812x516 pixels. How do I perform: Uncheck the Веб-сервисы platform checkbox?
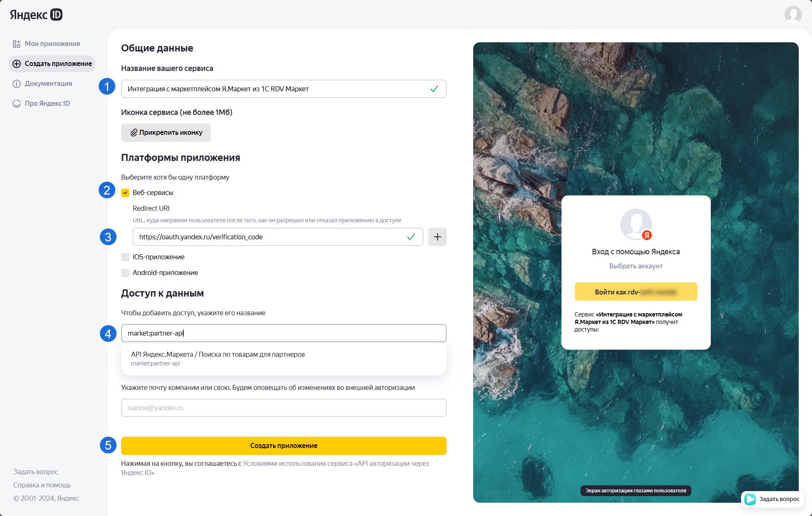pos(125,193)
